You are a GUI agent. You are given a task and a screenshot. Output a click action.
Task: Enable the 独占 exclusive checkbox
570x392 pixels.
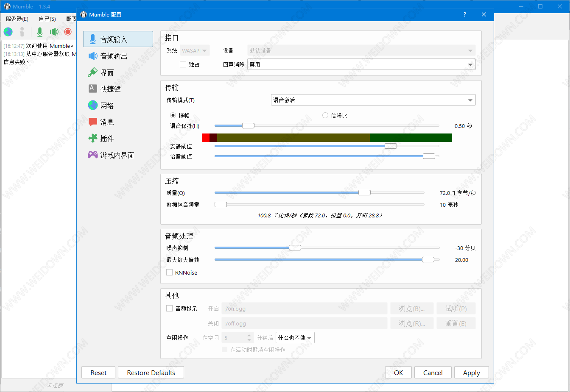pyautogui.click(x=183, y=64)
